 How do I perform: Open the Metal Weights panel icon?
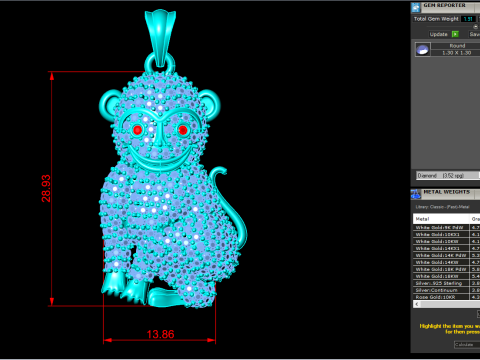416,194
